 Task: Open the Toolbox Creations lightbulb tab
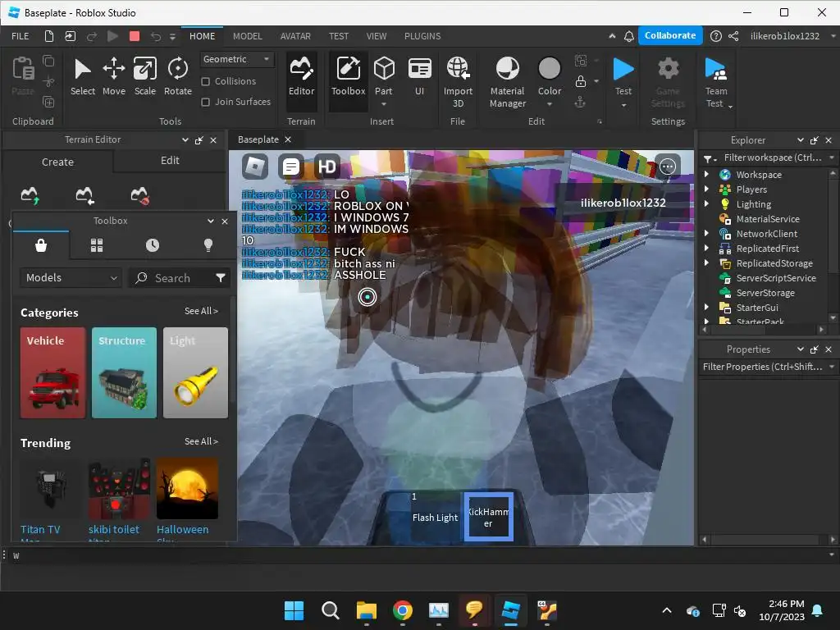click(x=208, y=245)
